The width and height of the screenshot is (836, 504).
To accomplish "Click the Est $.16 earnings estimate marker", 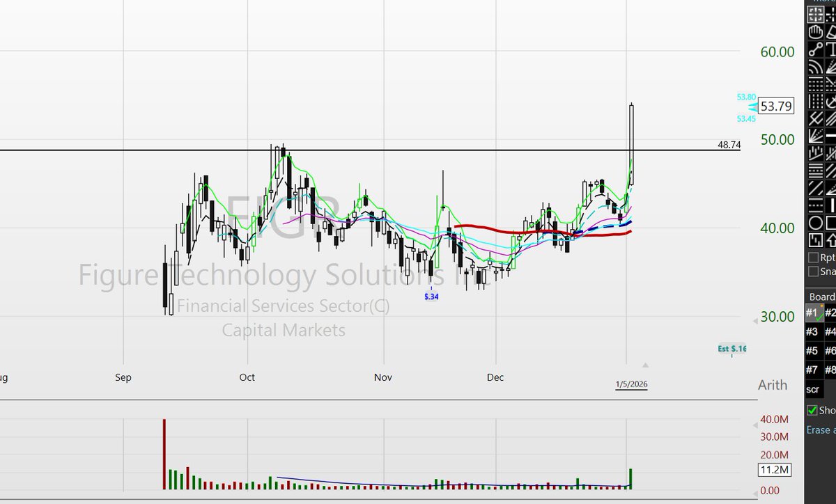I will click(732, 349).
